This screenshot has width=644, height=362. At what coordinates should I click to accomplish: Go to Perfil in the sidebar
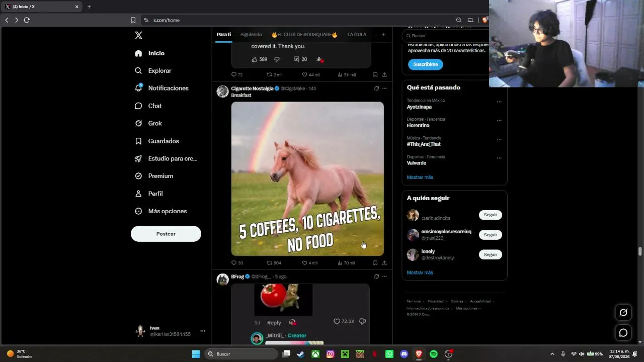point(148,194)
